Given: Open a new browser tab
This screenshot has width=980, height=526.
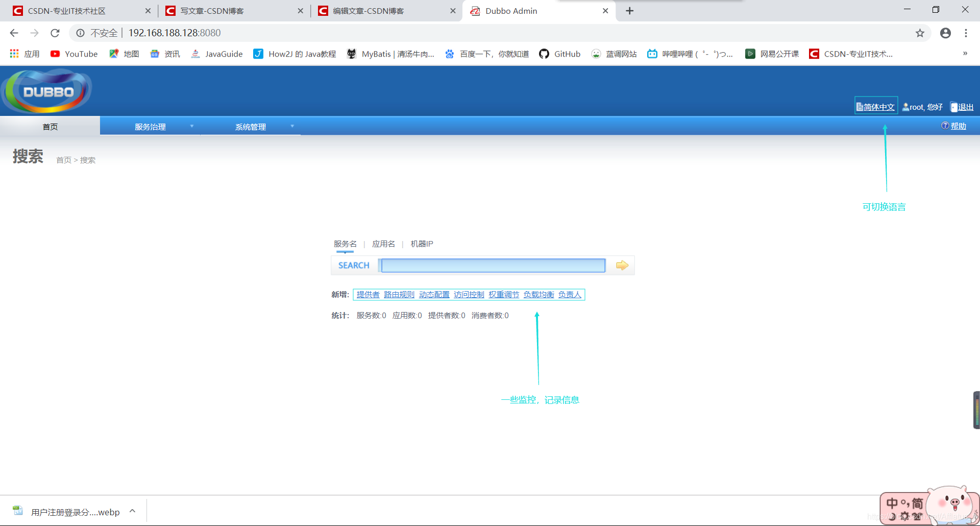Looking at the screenshot, I should pyautogui.click(x=629, y=11).
